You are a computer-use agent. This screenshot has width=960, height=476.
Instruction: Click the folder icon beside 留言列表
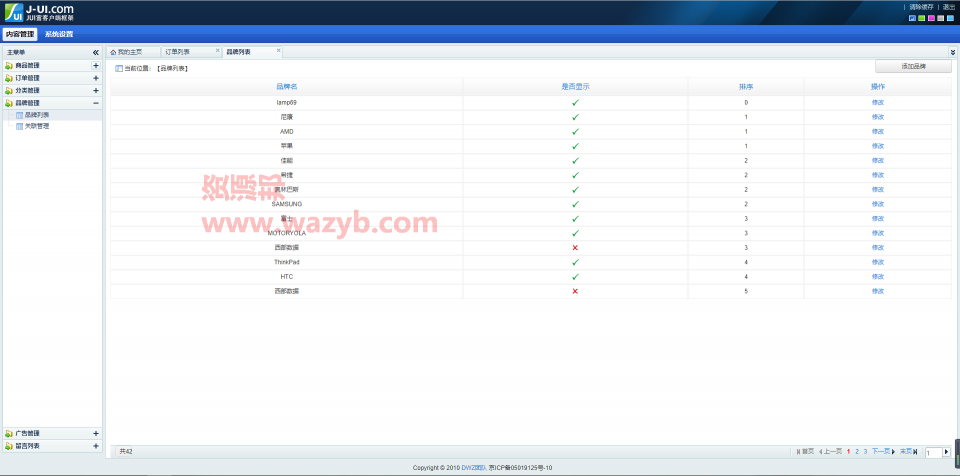[x=9, y=446]
